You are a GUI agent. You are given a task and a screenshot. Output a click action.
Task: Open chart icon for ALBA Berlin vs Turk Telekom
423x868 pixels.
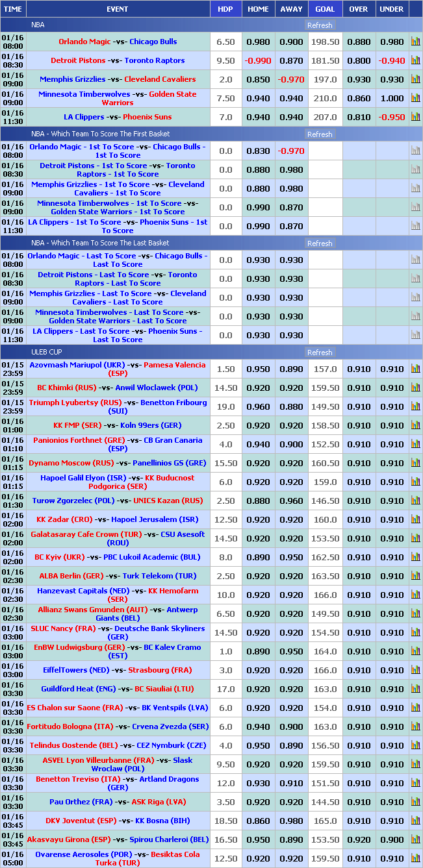[x=415, y=576]
